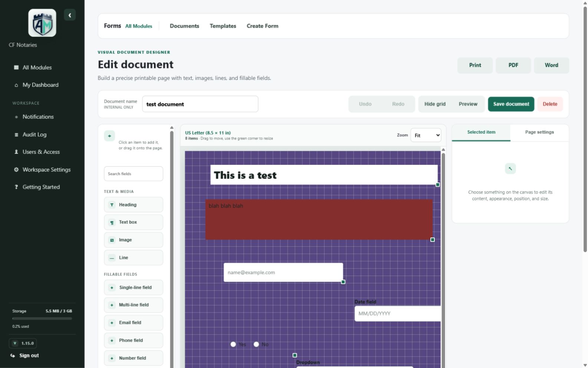
Task: Click the Workspace Settings gear icon
Action: [16, 170]
